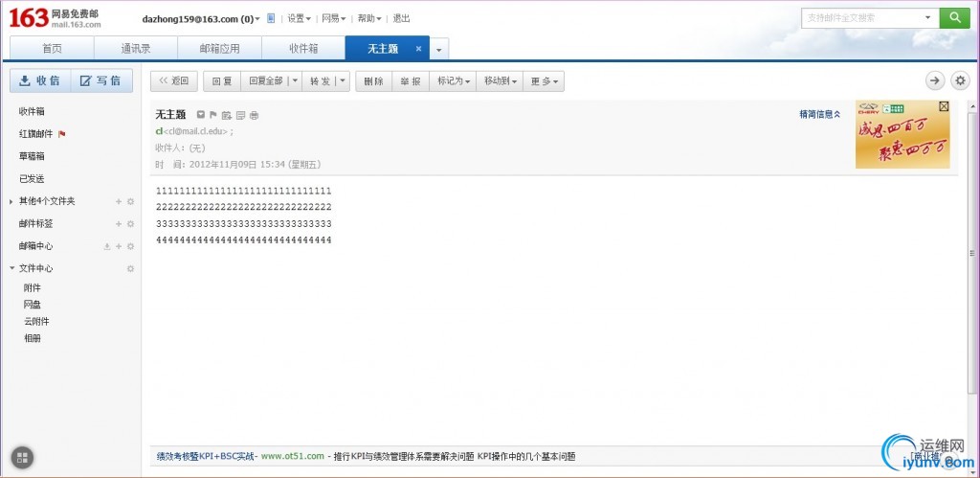Click the round apps grid button
980x478 pixels.
pos(23,457)
